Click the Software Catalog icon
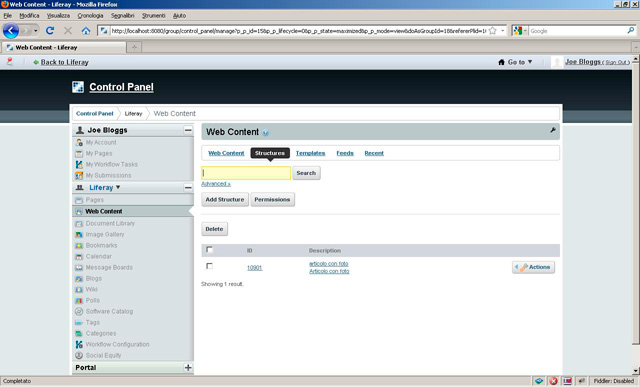Screen dimensions: 640x388 pos(79,312)
